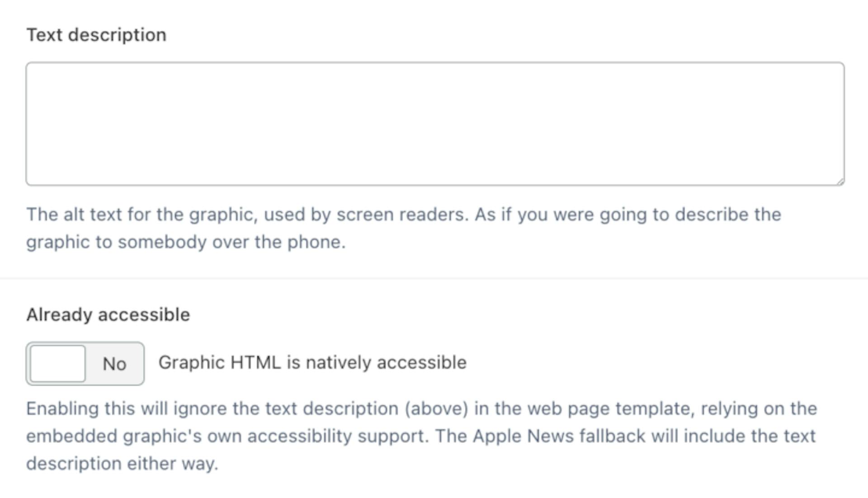The height and width of the screenshot is (498, 868).
Task: Click "somebody over the phone" help text
Action: (231, 242)
